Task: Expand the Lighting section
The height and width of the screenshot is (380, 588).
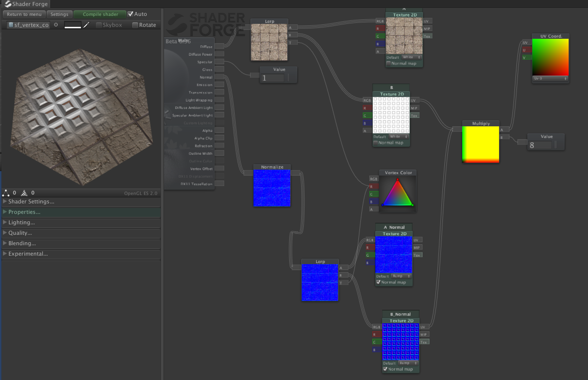Action: [x=81, y=222]
